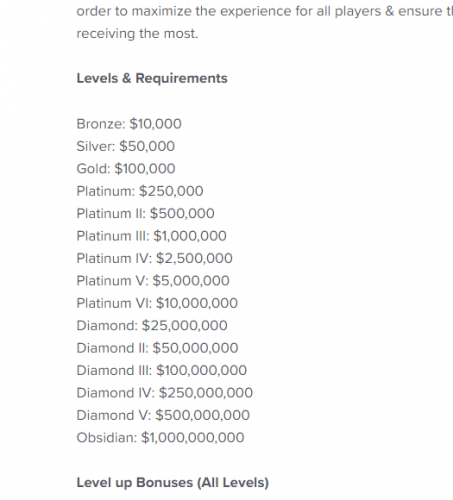Click the Gold: $100,000 line

126,169
